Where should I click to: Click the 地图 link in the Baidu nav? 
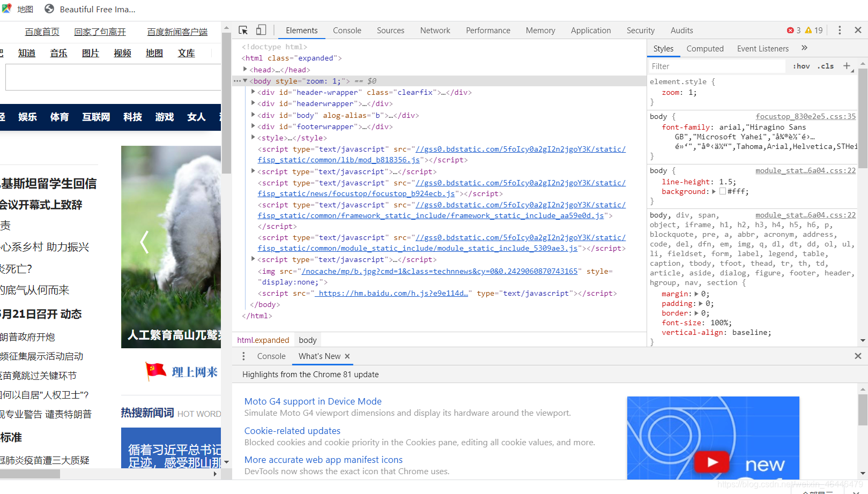tap(154, 53)
